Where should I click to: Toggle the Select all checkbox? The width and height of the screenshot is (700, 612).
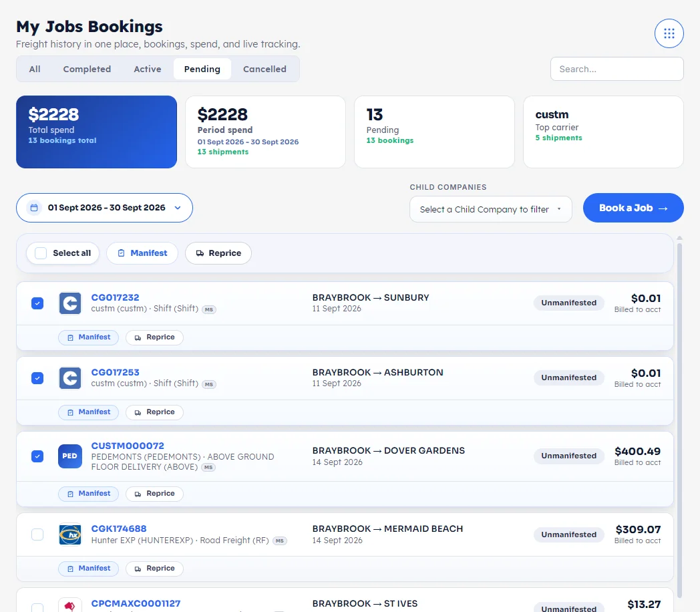pyautogui.click(x=41, y=253)
